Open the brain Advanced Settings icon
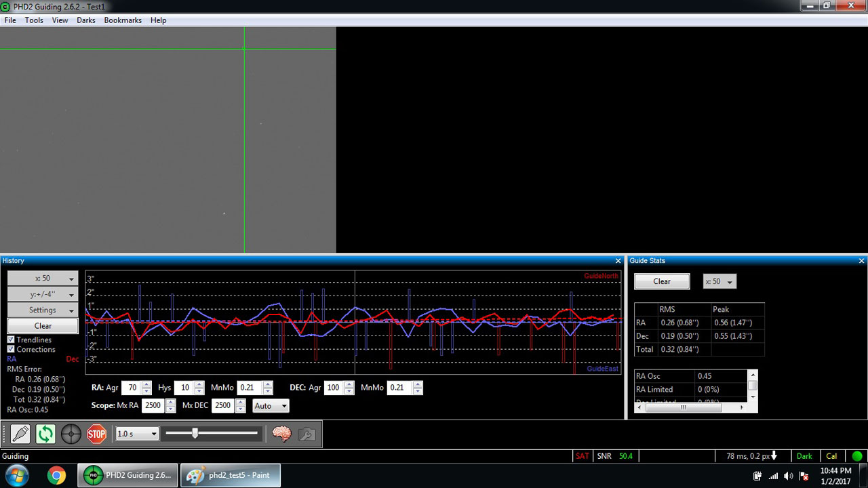 [x=281, y=434]
